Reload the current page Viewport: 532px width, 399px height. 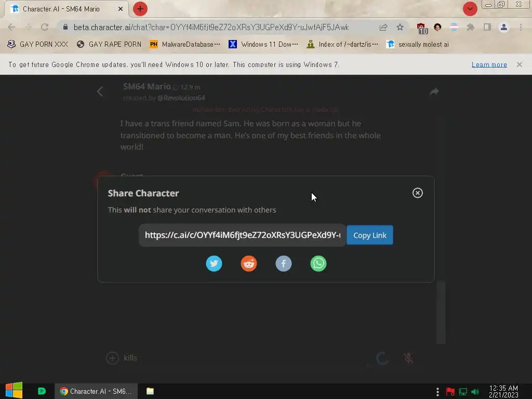point(45,27)
